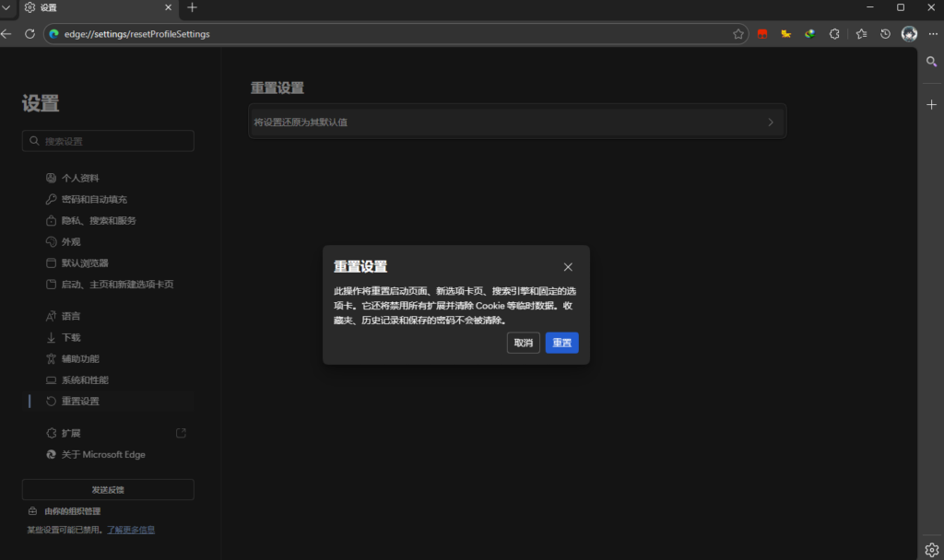Open the Favorites list icon
This screenshot has width=944, height=560.
(861, 33)
